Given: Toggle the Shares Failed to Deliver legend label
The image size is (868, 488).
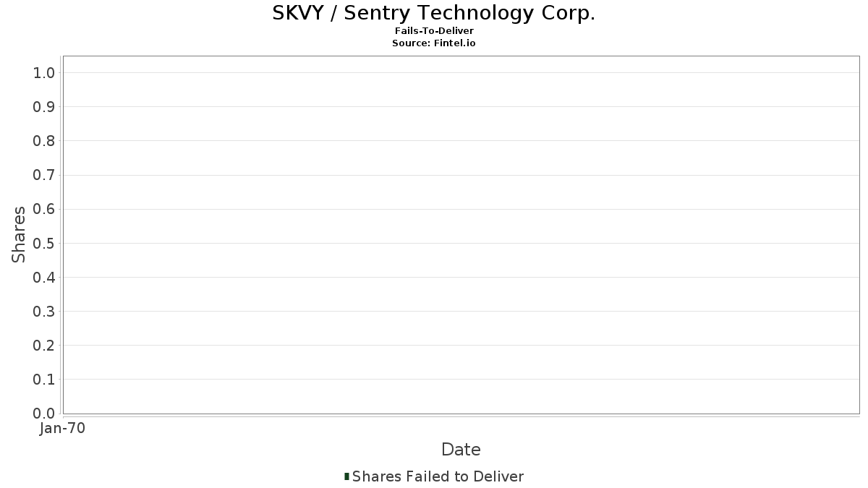Looking at the screenshot, I should (x=438, y=476).
